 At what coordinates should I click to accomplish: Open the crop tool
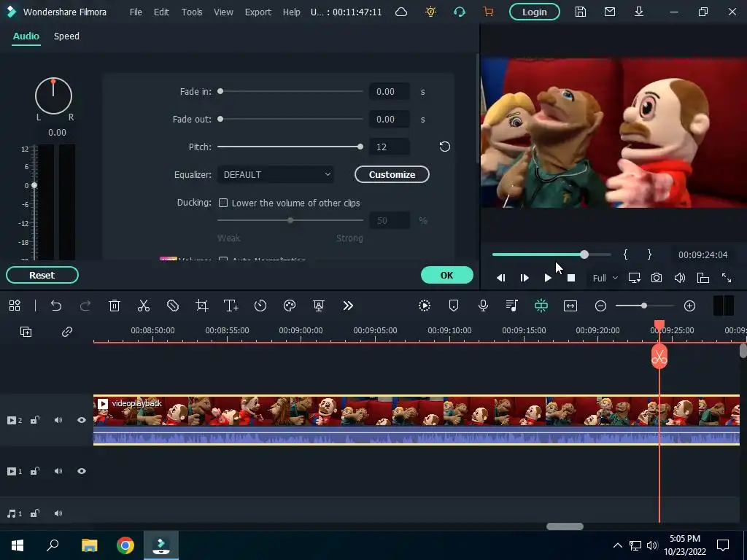pyautogui.click(x=202, y=306)
